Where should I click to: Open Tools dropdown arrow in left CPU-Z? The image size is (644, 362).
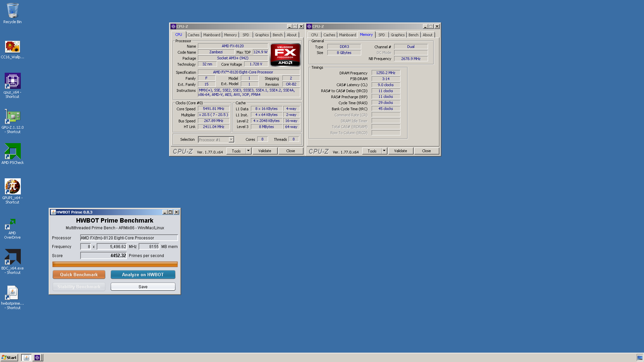pyautogui.click(x=249, y=151)
